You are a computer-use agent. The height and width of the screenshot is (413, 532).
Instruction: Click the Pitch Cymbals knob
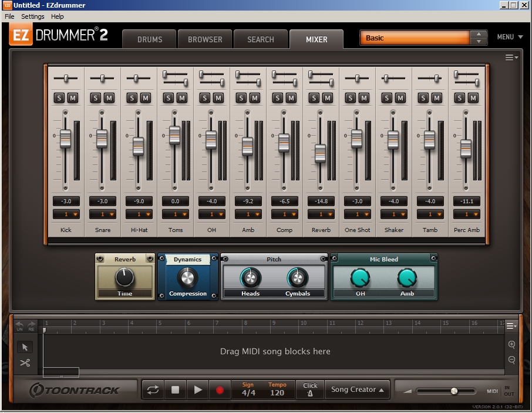pyautogui.click(x=298, y=278)
